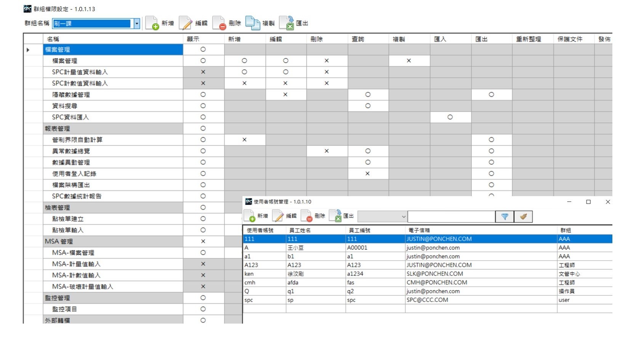Open the 群組名稱 dropdown list
644x348 pixels.
(x=137, y=24)
